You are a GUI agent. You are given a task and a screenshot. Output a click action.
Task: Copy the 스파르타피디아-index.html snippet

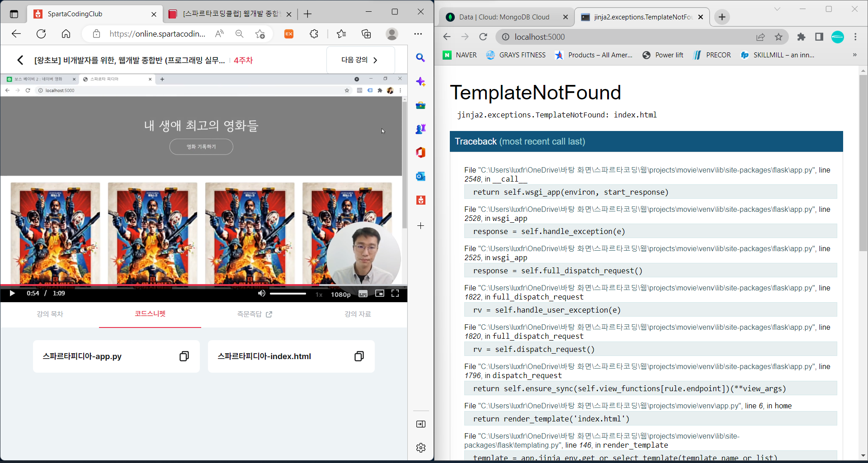(359, 356)
